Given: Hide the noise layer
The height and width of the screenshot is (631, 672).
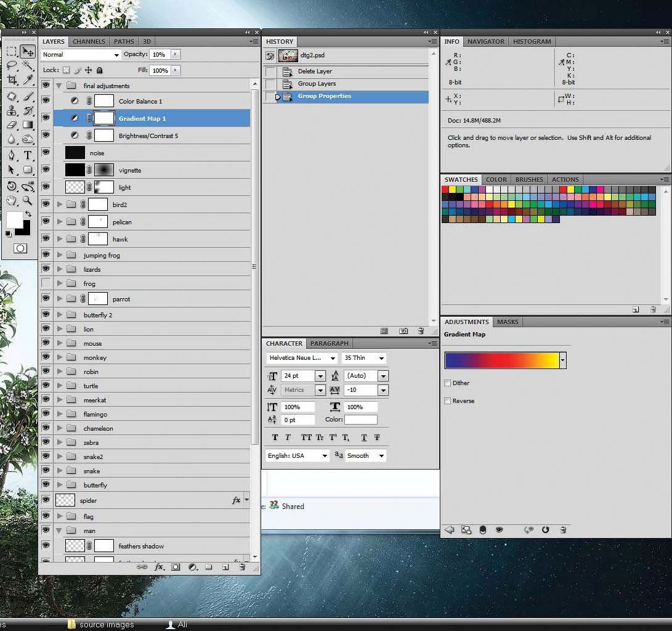Looking at the screenshot, I should pos(46,152).
